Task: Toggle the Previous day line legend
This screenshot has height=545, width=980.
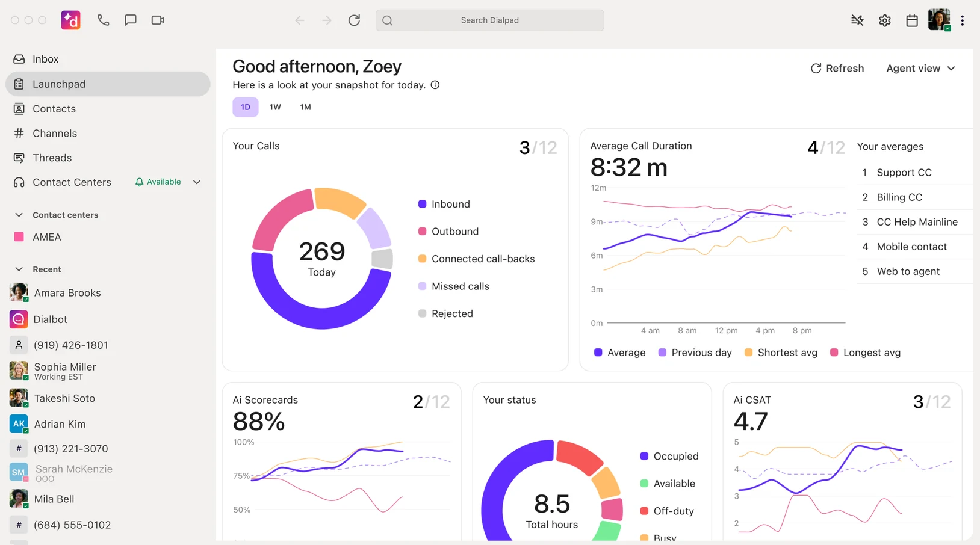Action: [x=695, y=353]
